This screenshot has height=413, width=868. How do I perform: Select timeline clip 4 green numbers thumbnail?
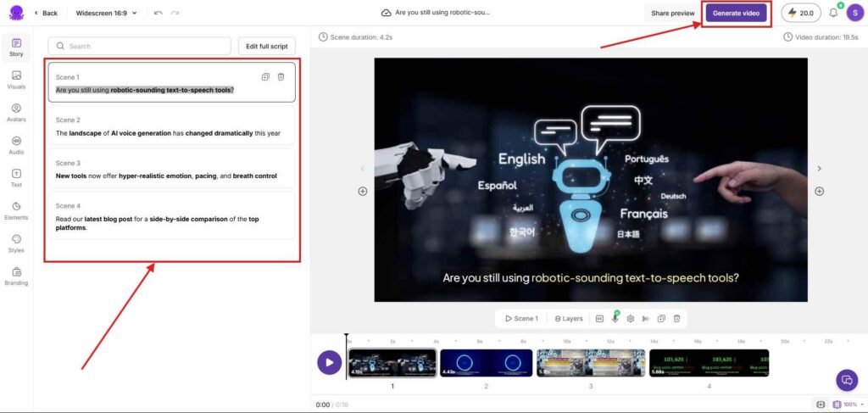coord(709,363)
